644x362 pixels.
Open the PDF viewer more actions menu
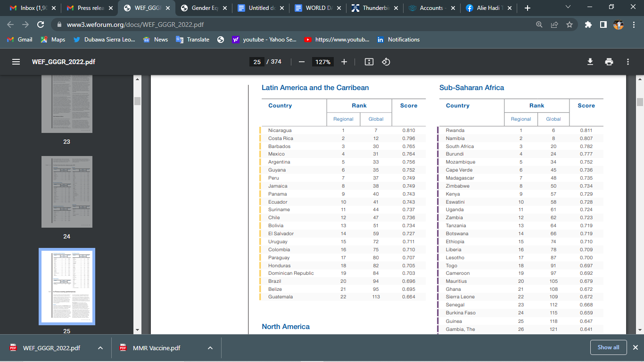pos(628,62)
